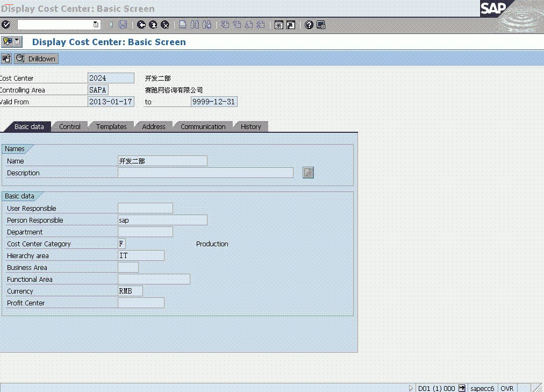Click status bar system entry D01 (1) 000
The image size is (544, 392).
(436, 388)
